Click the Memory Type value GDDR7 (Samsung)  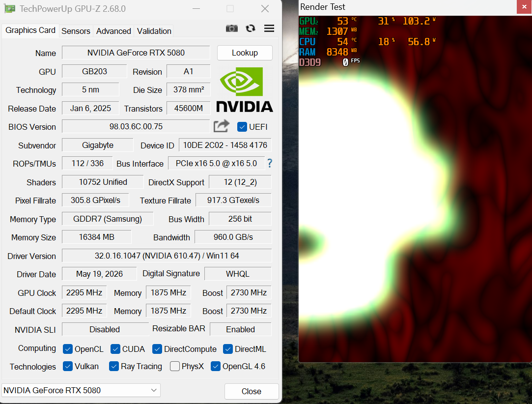pos(108,219)
